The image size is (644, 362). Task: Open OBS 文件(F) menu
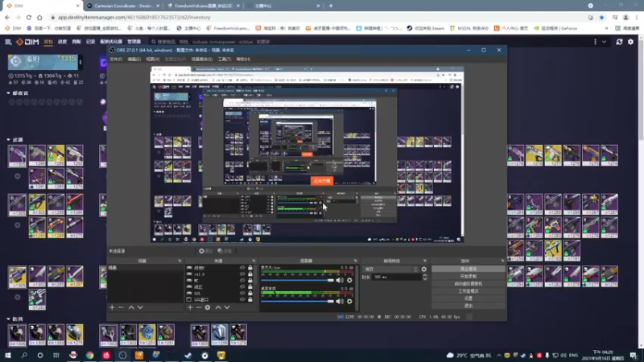pyautogui.click(x=116, y=60)
